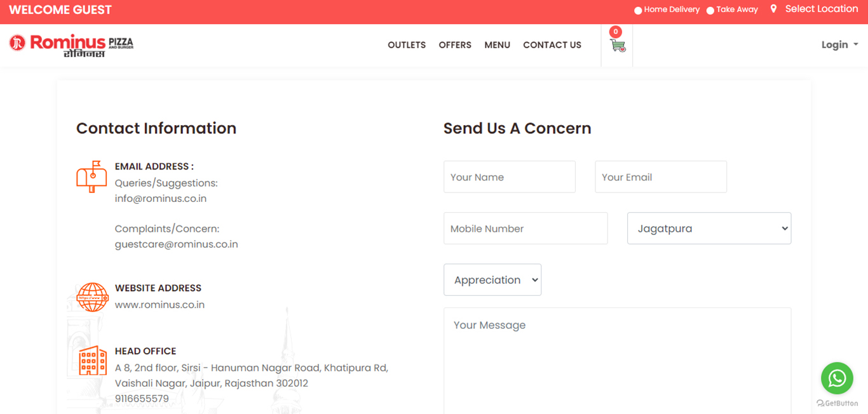Click the globe website icon
The height and width of the screenshot is (414, 868).
point(92,297)
